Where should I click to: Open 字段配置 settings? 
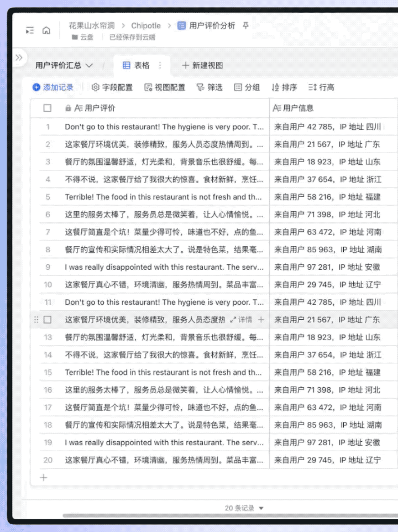coord(112,87)
